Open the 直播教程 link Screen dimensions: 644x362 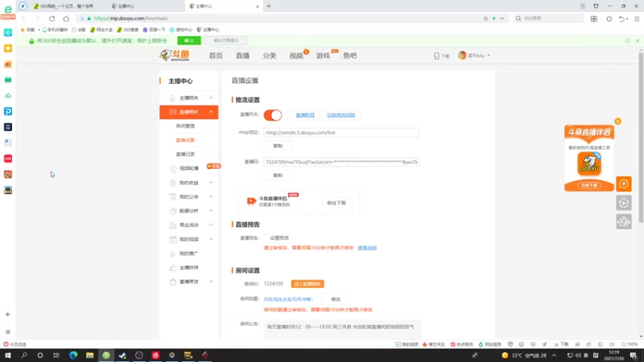pos(305,115)
